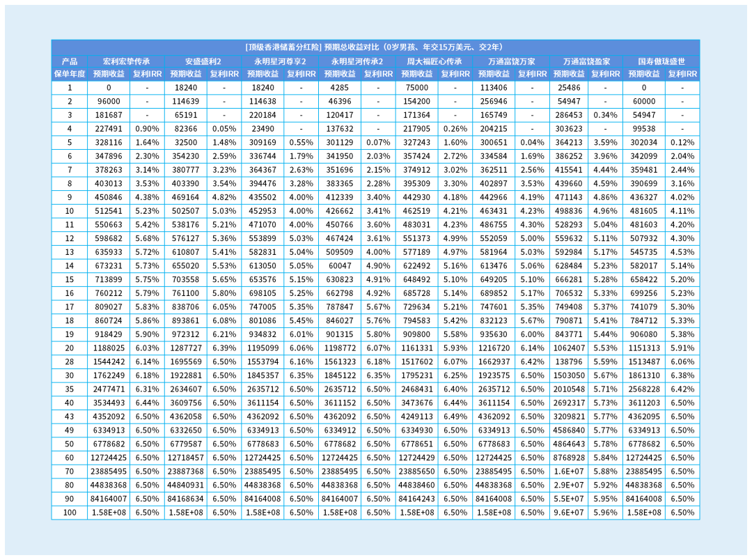Click the 永明星河尊享2 column header

(x=280, y=61)
